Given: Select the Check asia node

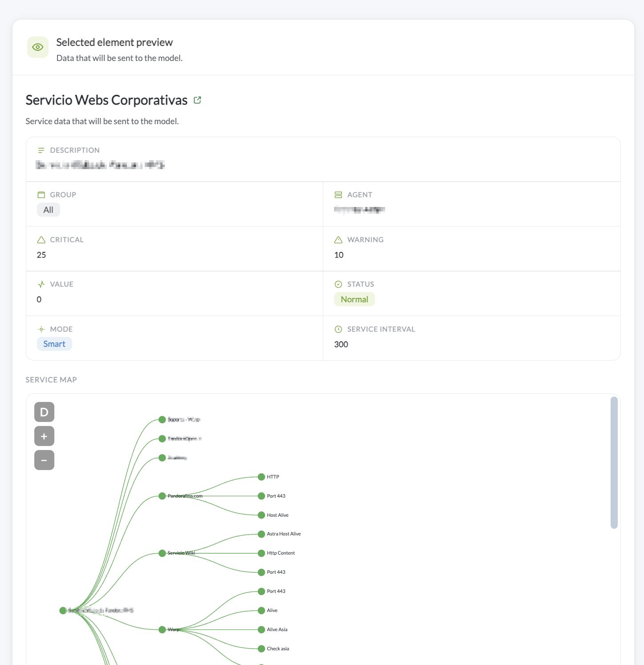Looking at the screenshot, I should click(261, 649).
